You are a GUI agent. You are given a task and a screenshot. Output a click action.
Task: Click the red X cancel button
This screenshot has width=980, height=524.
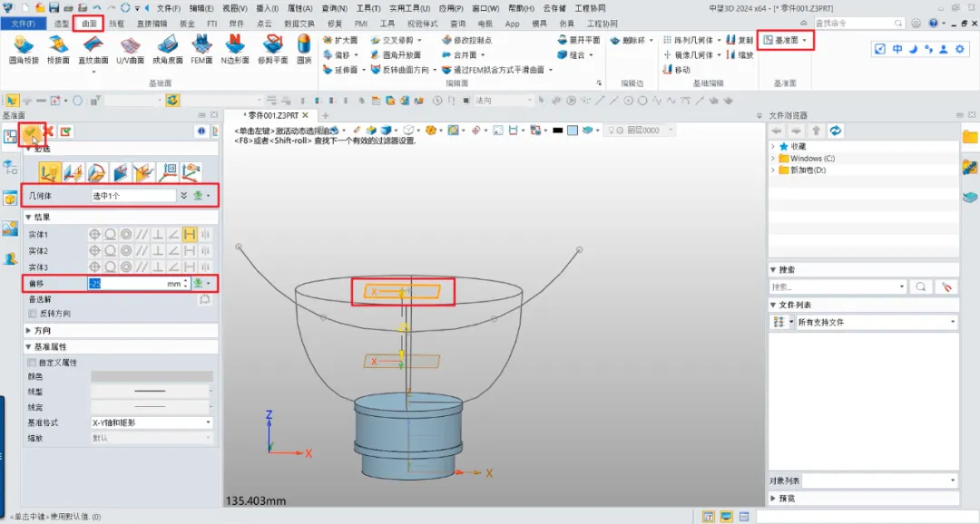pos(49,132)
